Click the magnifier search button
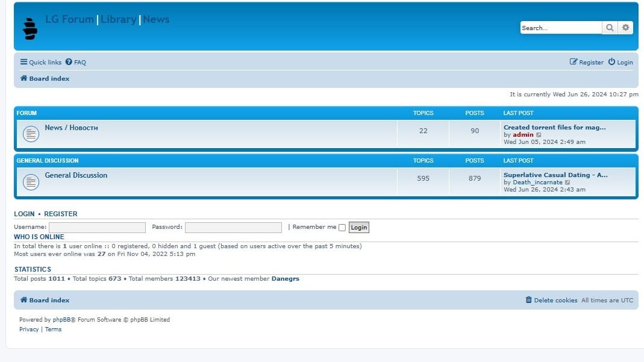Screen dimensions: 644x362 [x=610, y=28]
